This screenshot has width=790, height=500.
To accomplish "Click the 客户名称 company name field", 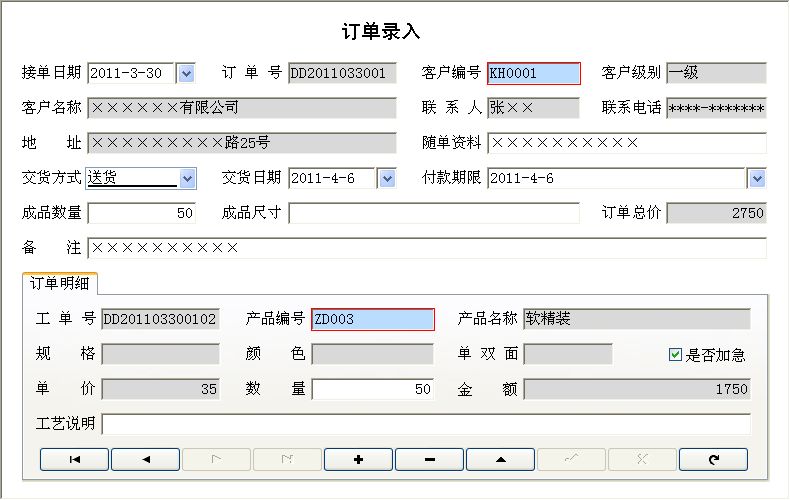I will click(x=242, y=108).
